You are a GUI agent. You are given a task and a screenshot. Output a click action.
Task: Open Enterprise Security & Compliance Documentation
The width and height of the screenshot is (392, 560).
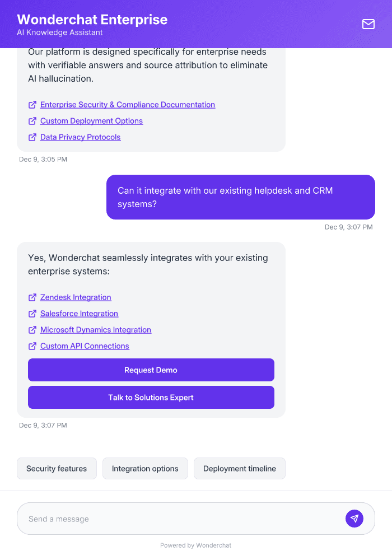pos(127,105)
